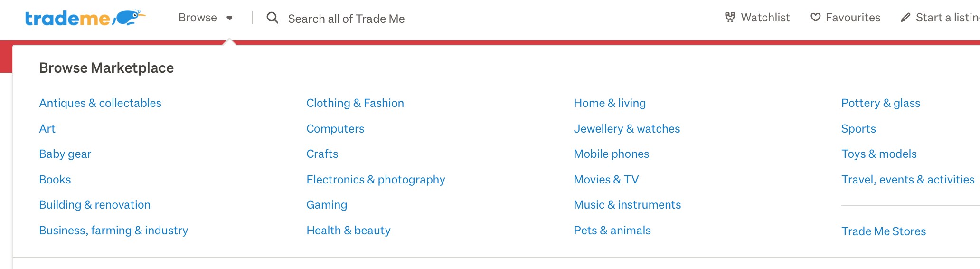Image resolution: width=980 pixels, height=269 pixels.
Task: Select the Gaming category link
Action: point(327,205)
